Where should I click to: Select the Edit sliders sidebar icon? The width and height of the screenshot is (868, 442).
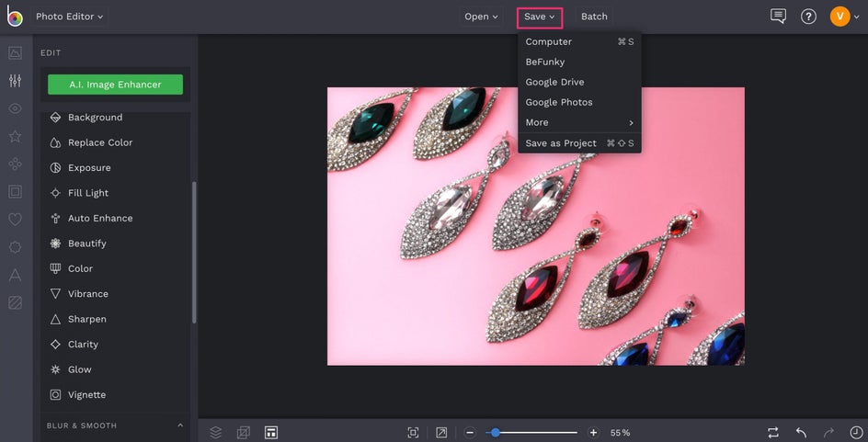[15, 81]
